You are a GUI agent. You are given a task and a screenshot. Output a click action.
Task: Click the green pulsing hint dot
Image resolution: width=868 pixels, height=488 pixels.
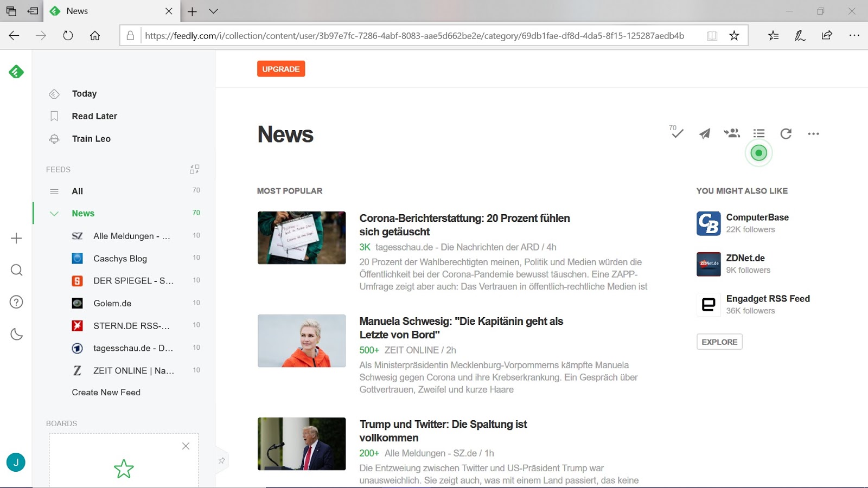[759, 153]
